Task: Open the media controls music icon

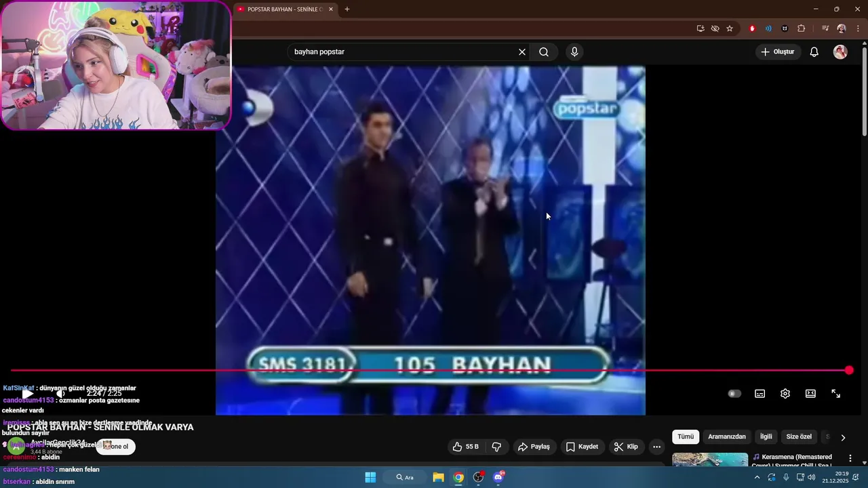Action: click(x=825, y=28)
